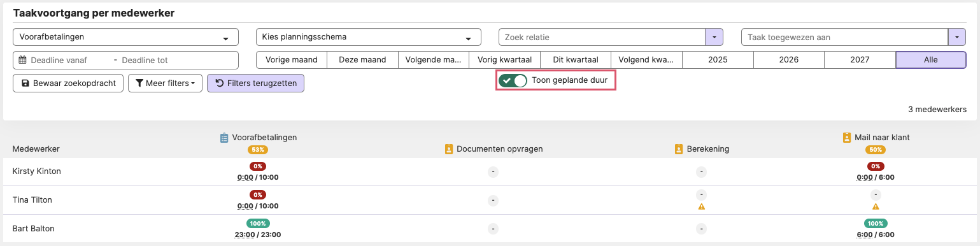Image resolution: width=980 pixels, height=246 pixels.
Task: Click Bewaar zoekopdracht button
Action: (x=68, y=83)
